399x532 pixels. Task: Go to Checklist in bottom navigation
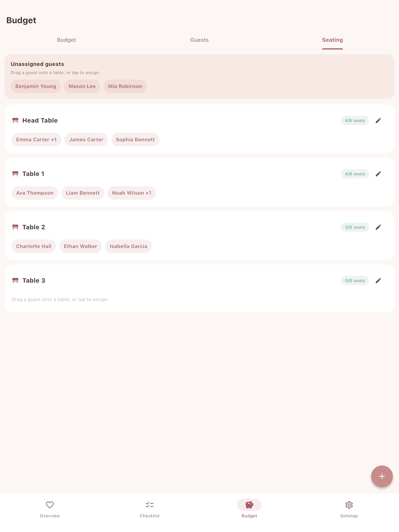[x=150, y=509]
